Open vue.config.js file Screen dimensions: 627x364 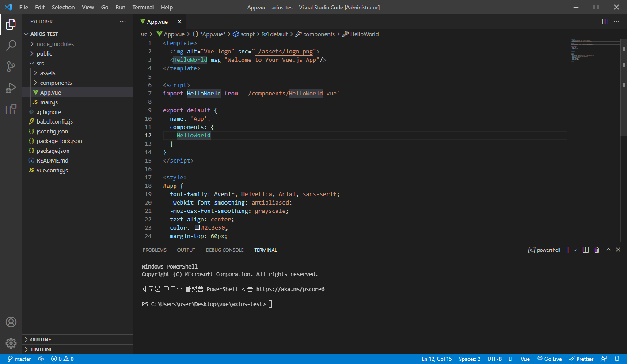(77, 170)
